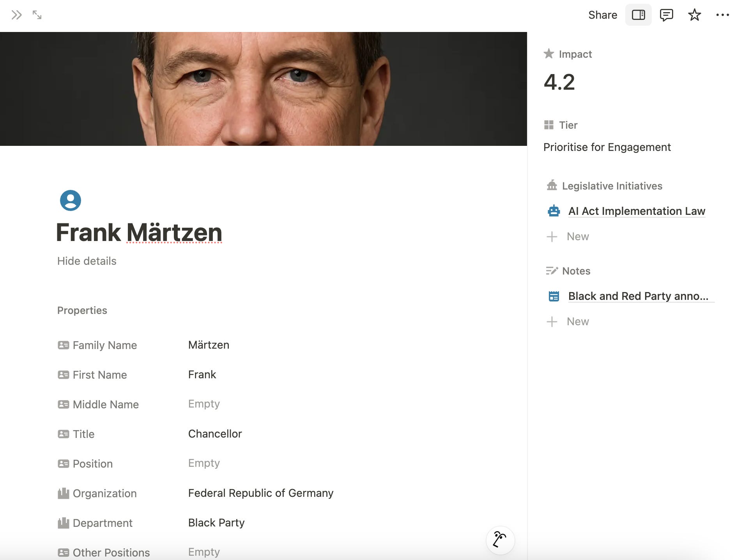The width and height of the screenshot is (743, 560).
Task: Click the Department property icon
Action: pos(64,523)
